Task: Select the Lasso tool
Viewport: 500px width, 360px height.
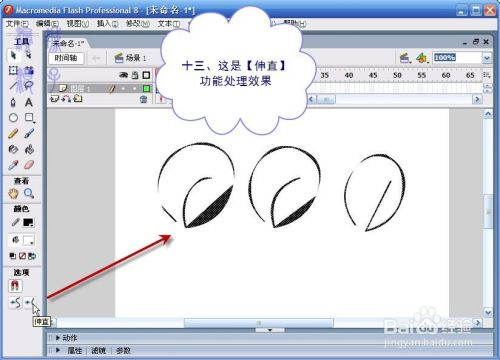Action: pyautogui.click(x=29, y=86)
